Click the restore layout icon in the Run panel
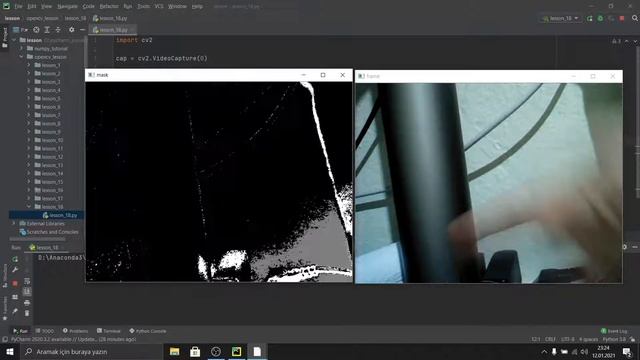The width and height of the screenshot is (640, 360). [x=15, y=297]
